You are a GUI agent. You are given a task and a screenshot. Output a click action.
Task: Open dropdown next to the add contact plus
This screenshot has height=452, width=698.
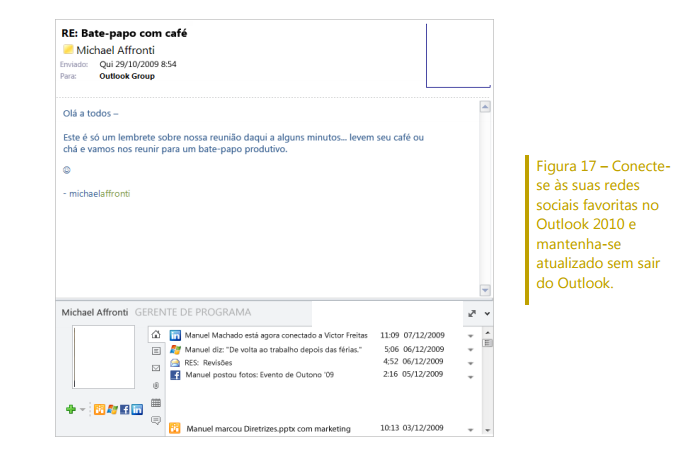click(82, 409)
